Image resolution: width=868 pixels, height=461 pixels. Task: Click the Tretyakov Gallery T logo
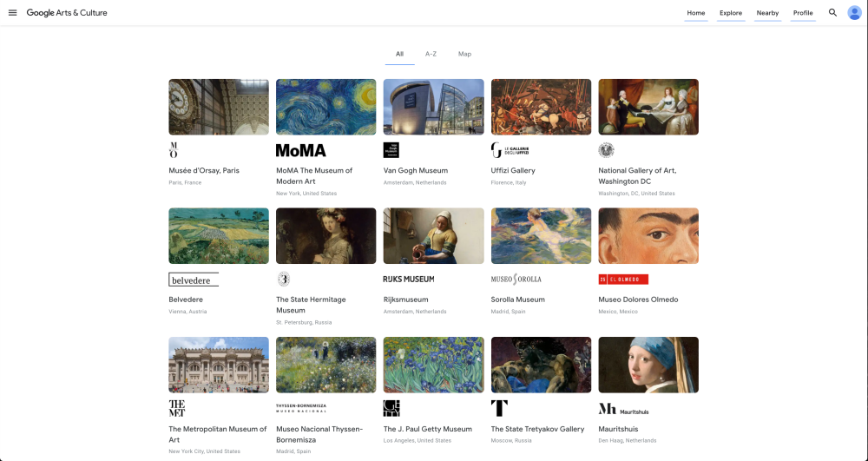pos(499,408)
